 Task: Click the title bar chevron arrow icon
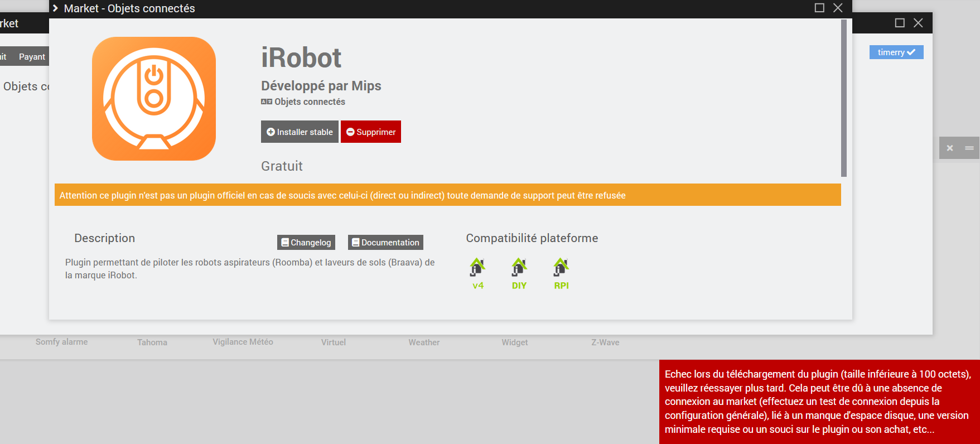(55, 8)
